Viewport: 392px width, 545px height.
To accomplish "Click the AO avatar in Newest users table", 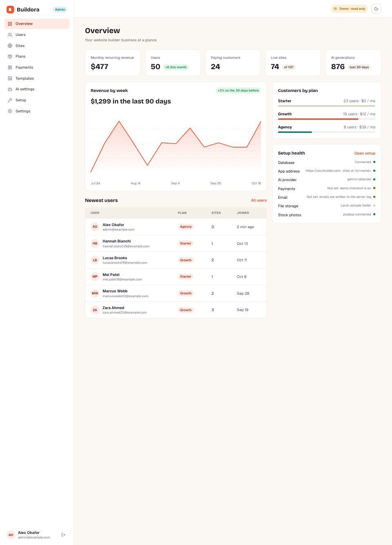I will (x=95, y=227).
